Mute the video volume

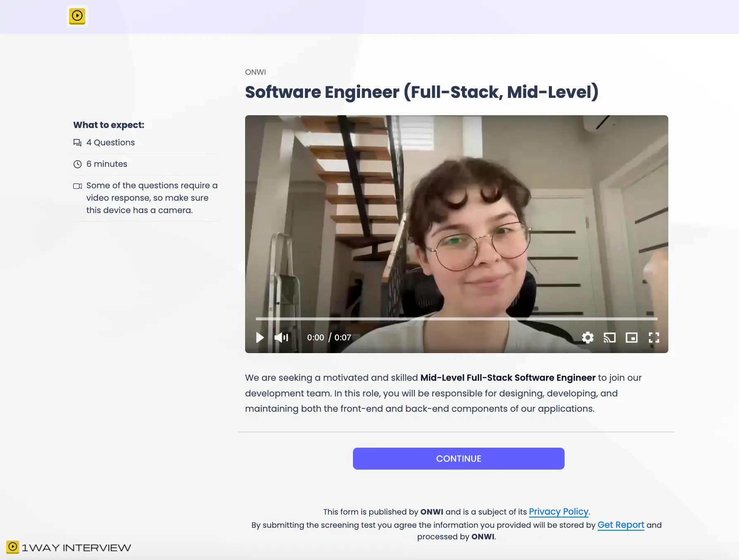(281, 337)
